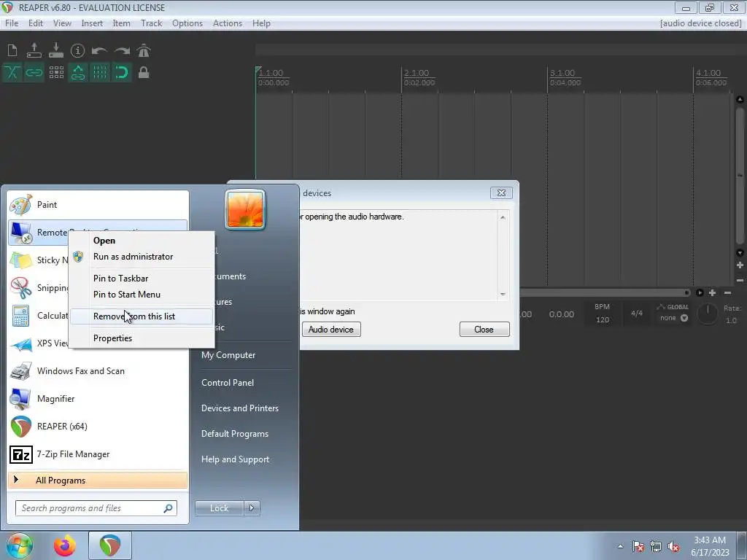Toggle ripple editing grid icon

(56, 72)
